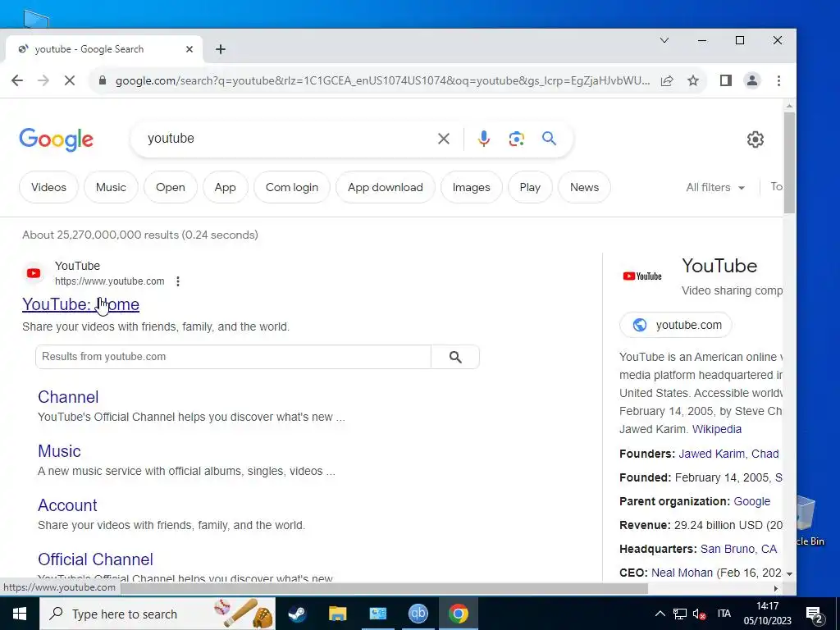Search by image with Google Lens
Screen dimensions: 840x630
point(517,139)
